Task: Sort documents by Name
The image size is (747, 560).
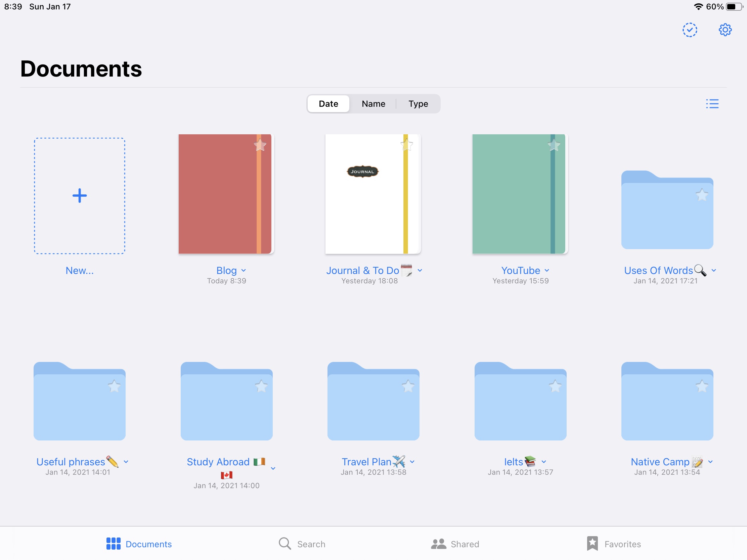Action: pos(373,104)
